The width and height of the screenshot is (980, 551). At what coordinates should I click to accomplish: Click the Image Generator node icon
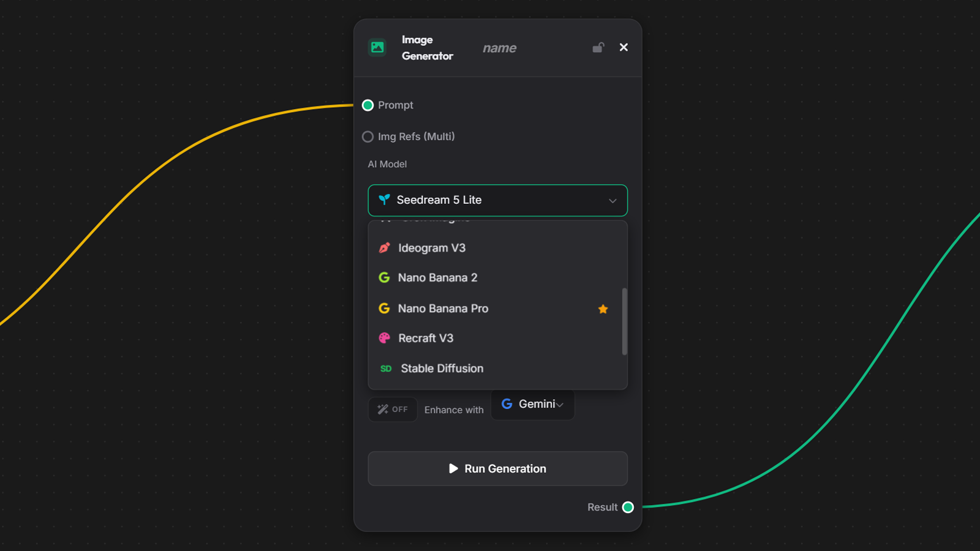[377, 47]
